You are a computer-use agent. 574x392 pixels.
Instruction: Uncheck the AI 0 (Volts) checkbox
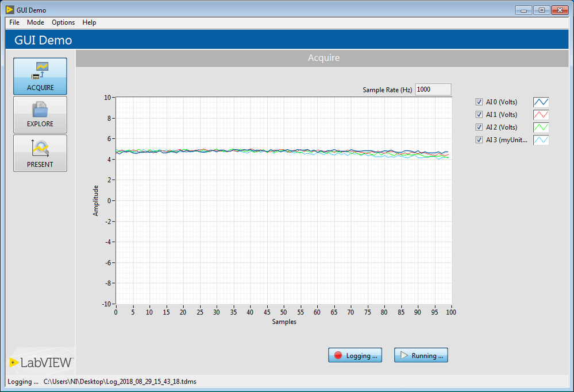pyautogui.click(x=479, y=102)
